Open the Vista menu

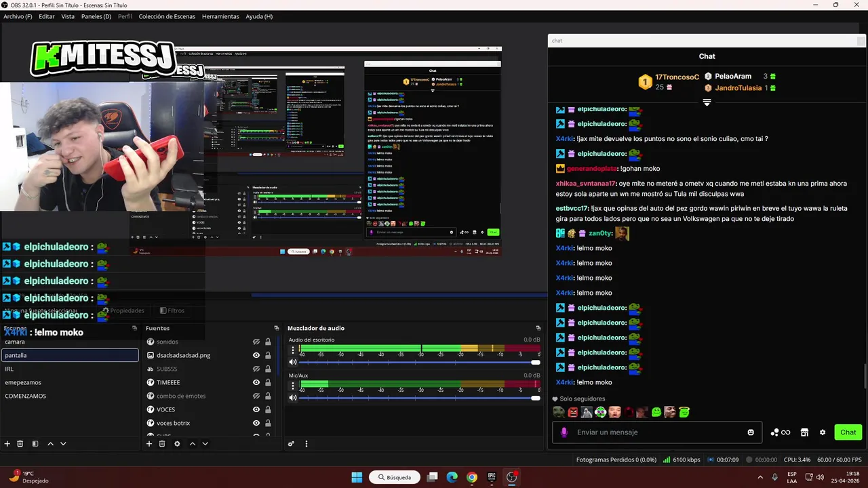pyautogui.click(x=68, y=16)
